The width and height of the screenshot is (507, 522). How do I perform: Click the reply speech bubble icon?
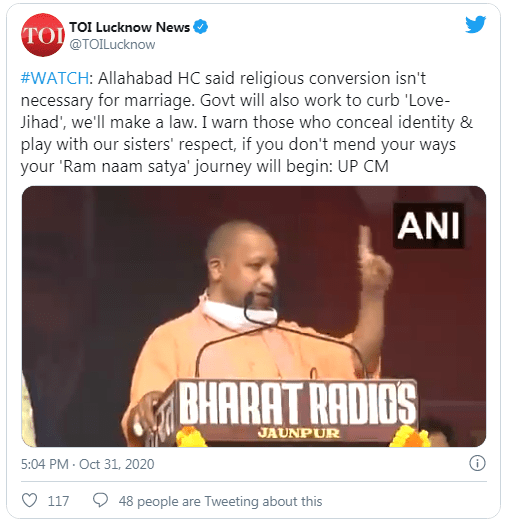tap(100, 500)
